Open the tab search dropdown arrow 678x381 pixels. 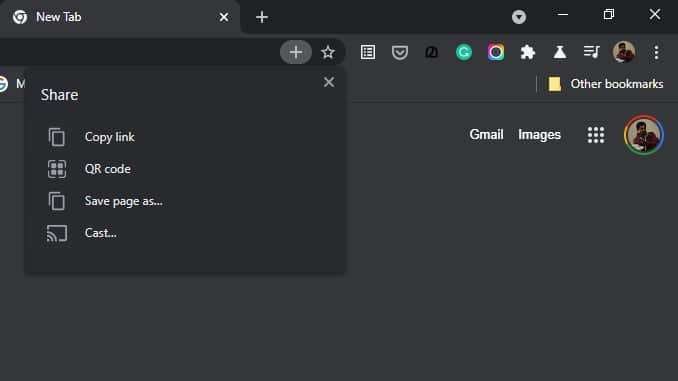[x=519, y=17]
